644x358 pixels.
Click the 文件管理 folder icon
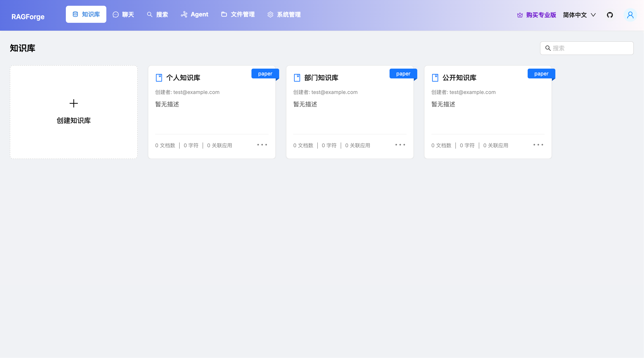[224, 14]
